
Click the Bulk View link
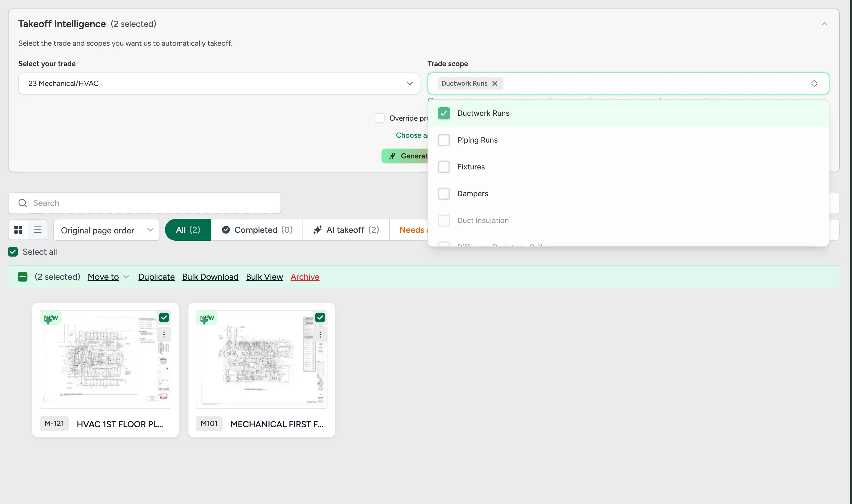(x=264, y=277)
